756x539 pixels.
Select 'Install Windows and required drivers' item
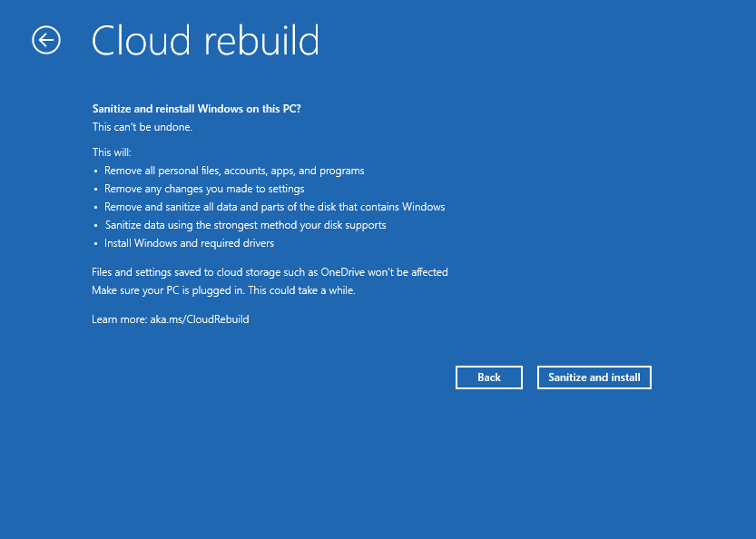click(x=189, y=243)
